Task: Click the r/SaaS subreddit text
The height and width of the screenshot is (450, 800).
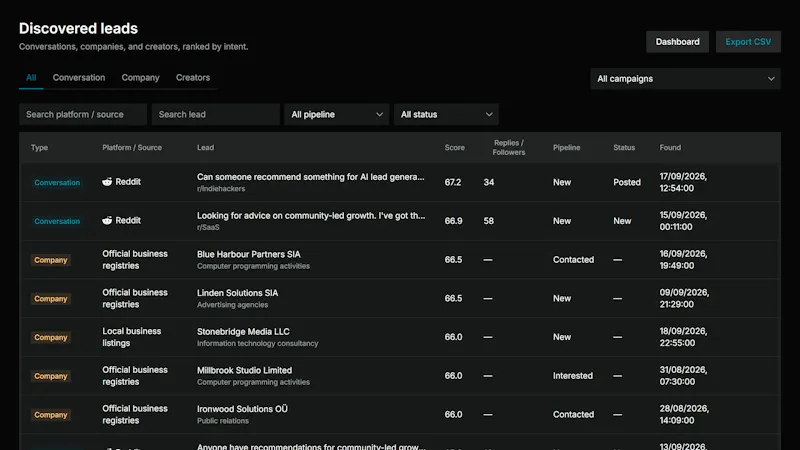Action: [x=208, y=228]
